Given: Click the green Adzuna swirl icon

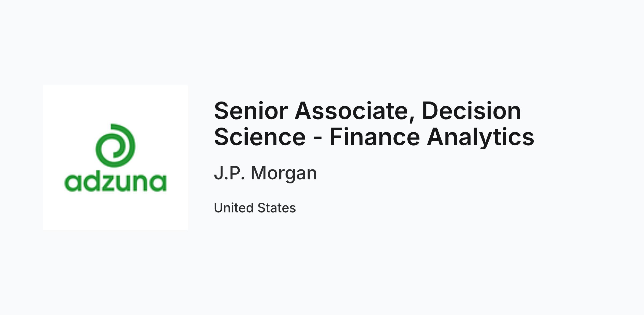Looking at the screenshot, I should pos(115,145).
